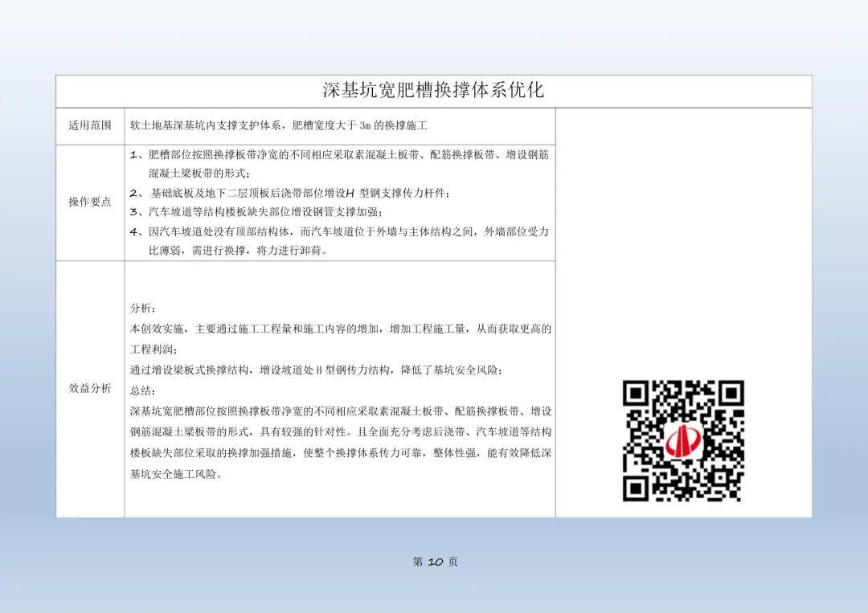
Task: Click the heading 总结：
Action: [143, 390]
